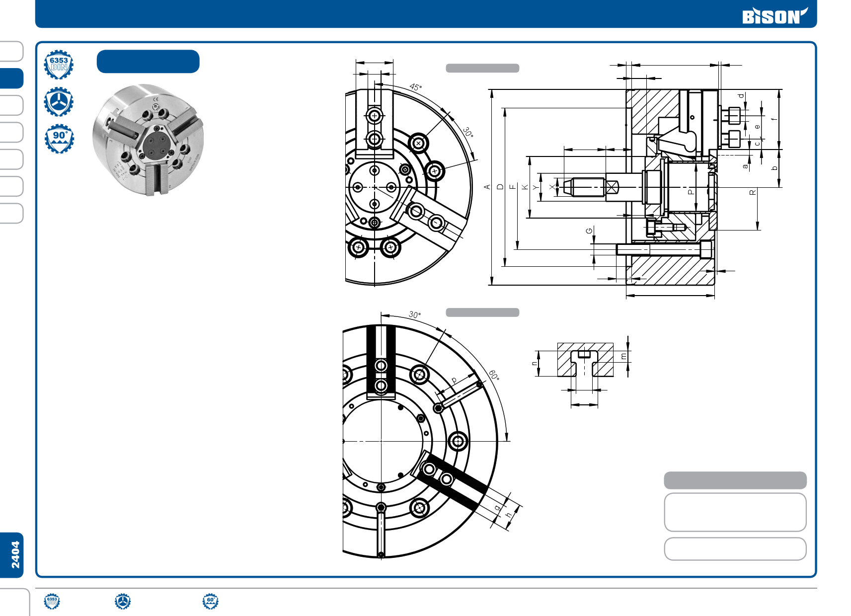Image resolution: width=851 pixels, height=616 pixels.
Task: Click the 60° serration icon in the footer
Action: tap(211, 601)
